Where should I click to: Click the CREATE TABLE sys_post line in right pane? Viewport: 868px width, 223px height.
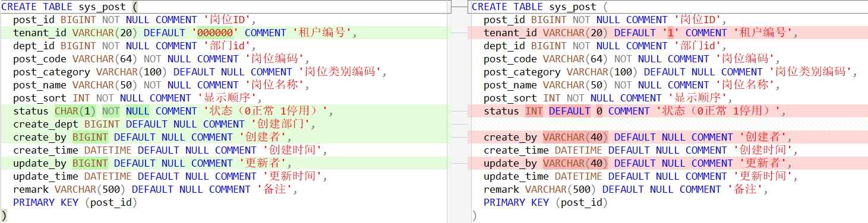pos(540,7)
